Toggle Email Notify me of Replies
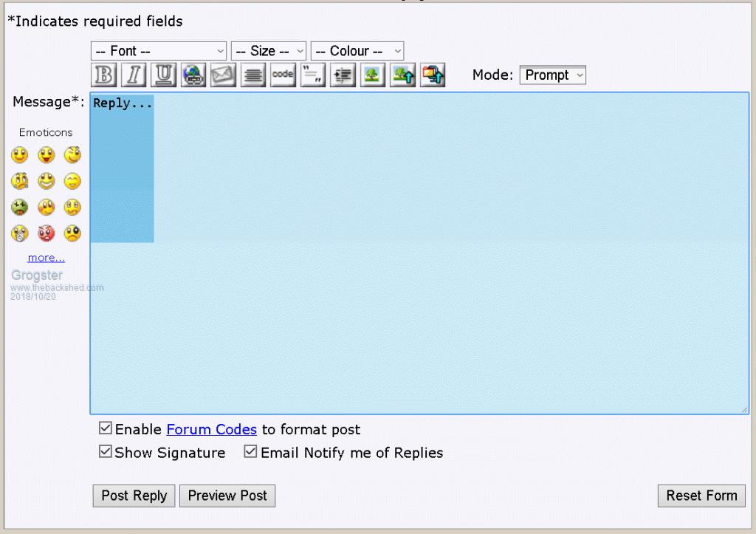 click(251, 452)
